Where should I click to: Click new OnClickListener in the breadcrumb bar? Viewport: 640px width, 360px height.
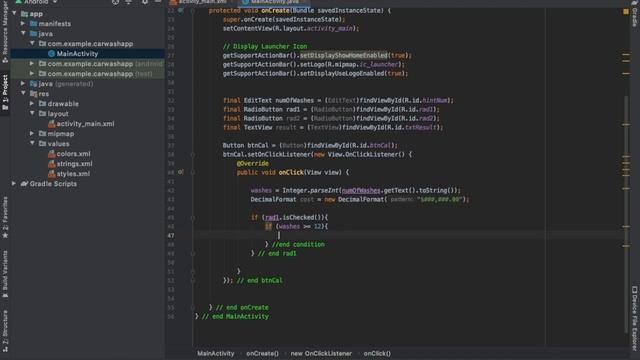pos(321,353)
